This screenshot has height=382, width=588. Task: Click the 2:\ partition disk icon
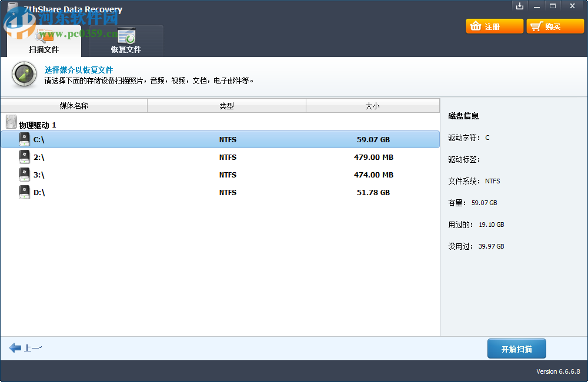[24, 156]
